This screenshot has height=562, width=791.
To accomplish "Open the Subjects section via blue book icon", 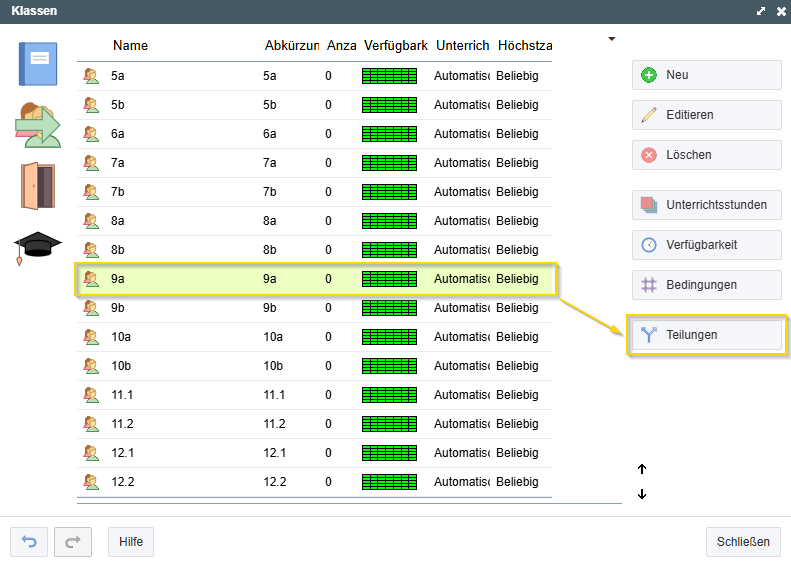I will pyautogui.click(x=38, y=64).
